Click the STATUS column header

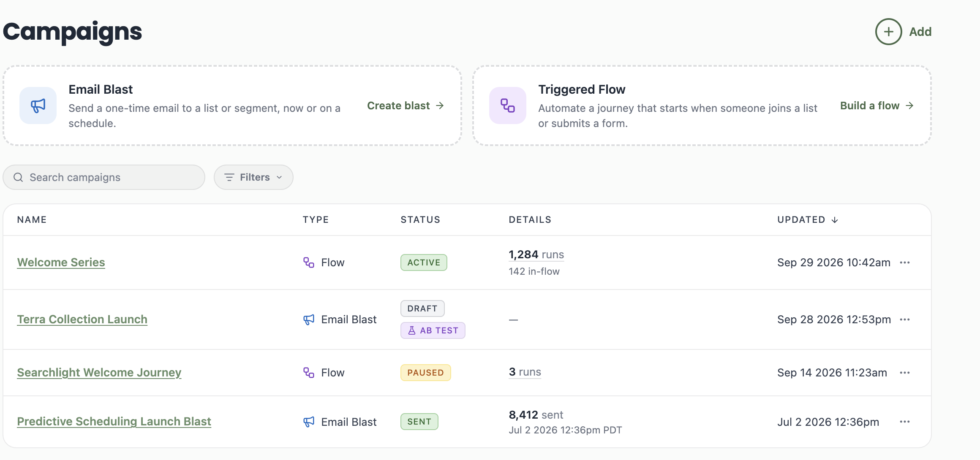(x=420, y=220)
